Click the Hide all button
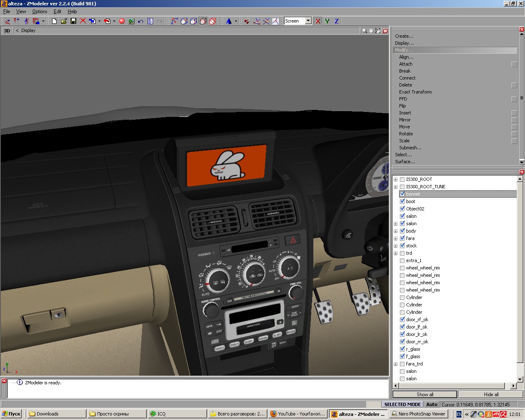The image size is (525, 420). pos(491,395)
